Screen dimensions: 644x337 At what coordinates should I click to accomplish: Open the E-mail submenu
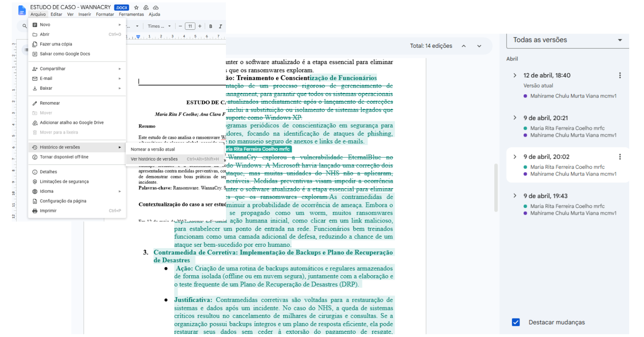point(77,78)
